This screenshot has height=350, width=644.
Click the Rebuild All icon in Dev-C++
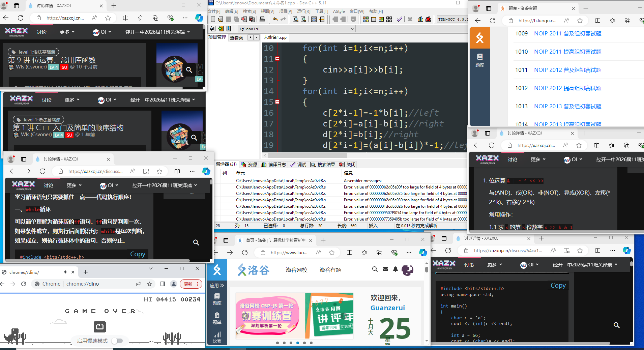coord(389,19)
